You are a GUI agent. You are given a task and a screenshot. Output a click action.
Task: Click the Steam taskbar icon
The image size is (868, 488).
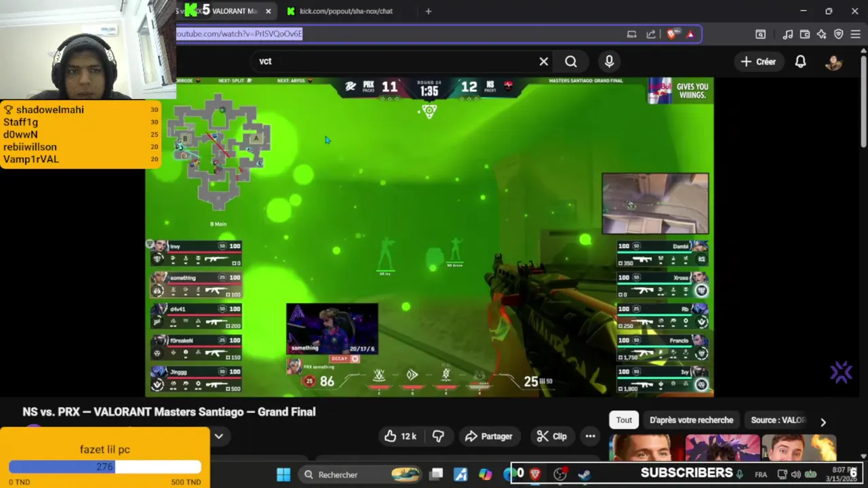point(584,474)
